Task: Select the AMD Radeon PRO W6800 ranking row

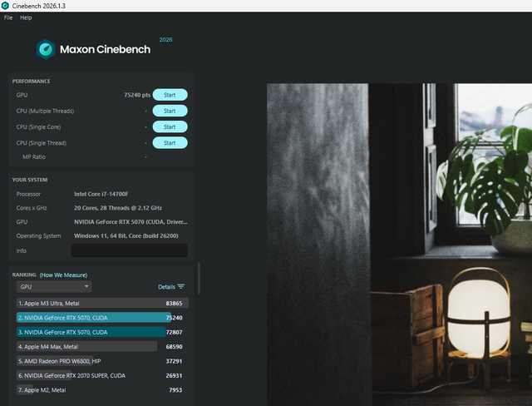Action: click(x=102, y=361)
